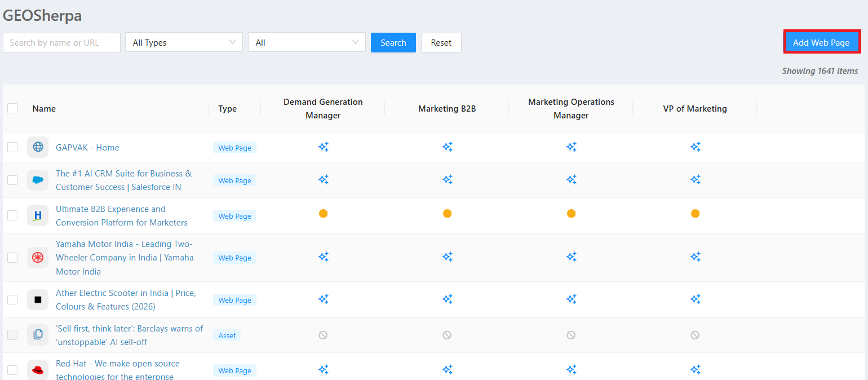
Task: Open the GAPVAK - Home link
Action: coord(87,147)
